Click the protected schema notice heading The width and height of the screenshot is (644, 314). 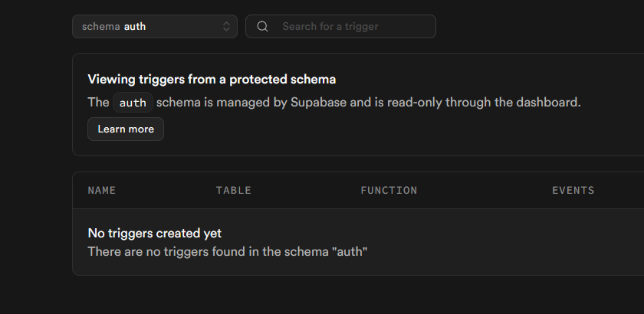pyautogui.click(x=212, y=79)
